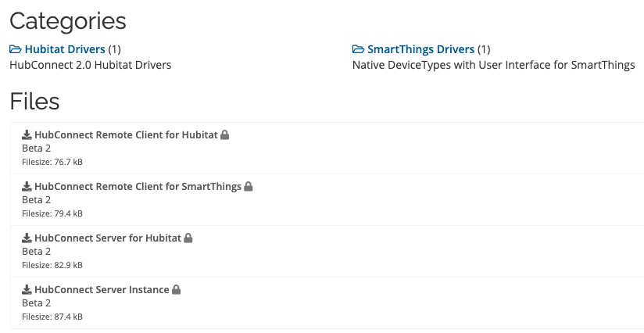644x333 pixels.
Task: Click download icon for Remote Client for Hubitat
Action: tap(27, 135)
